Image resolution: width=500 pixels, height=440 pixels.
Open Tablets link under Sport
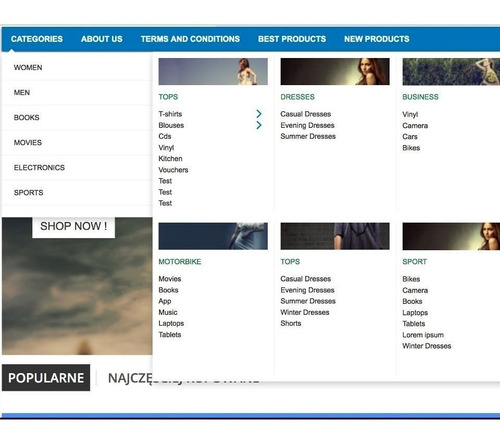pos(414,324)
